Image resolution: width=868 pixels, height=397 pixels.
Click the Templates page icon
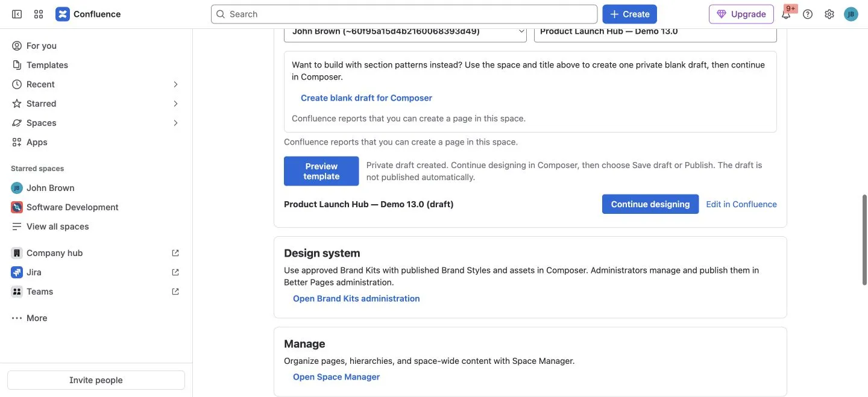point(17,65)
